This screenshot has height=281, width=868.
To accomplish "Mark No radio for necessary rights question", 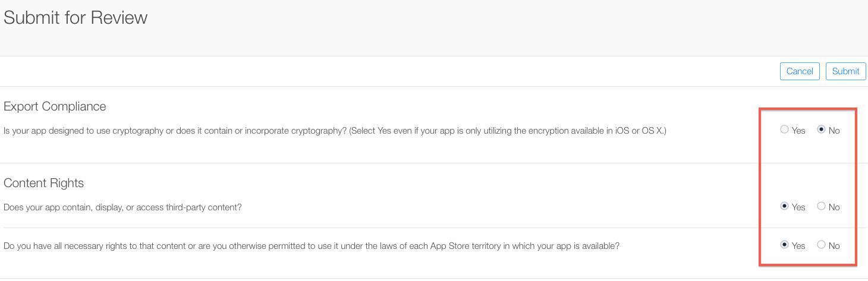I will click(821, 245).
